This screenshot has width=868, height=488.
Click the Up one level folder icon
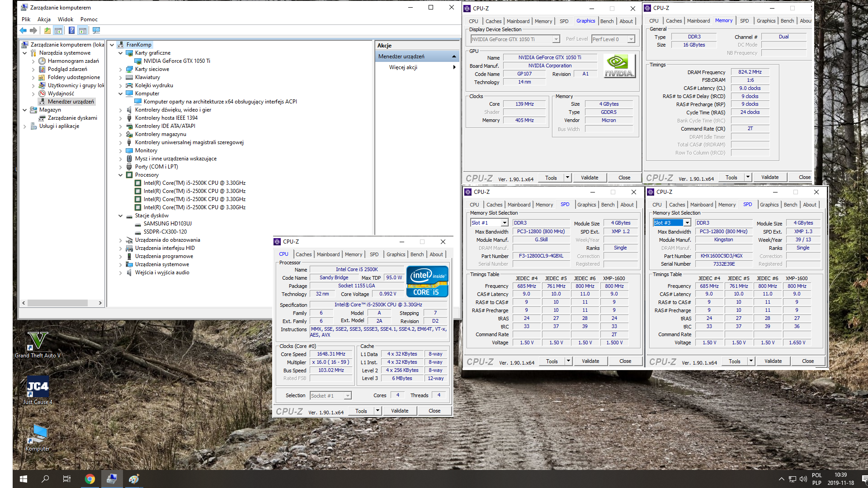click(x=47, y=31)
